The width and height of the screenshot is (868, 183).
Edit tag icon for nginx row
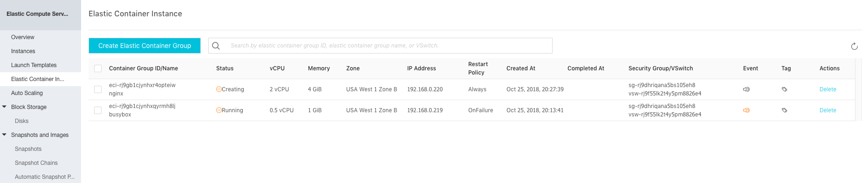[x=784, y=89]
